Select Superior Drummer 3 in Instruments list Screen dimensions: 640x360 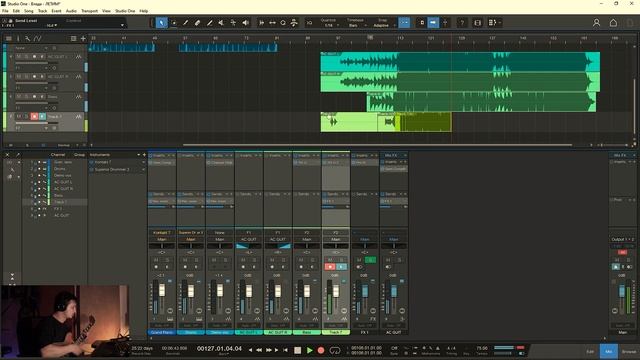click(x=117, y=169)
